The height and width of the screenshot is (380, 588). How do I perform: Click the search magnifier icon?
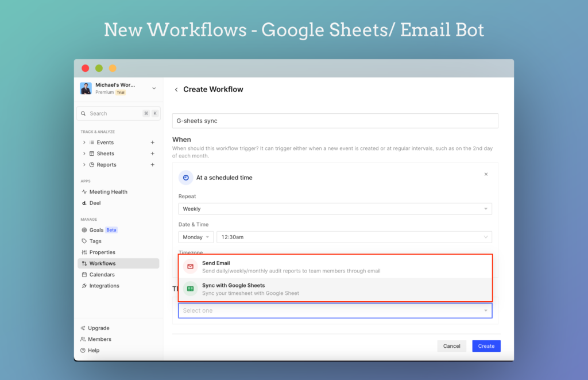[83, 113]
